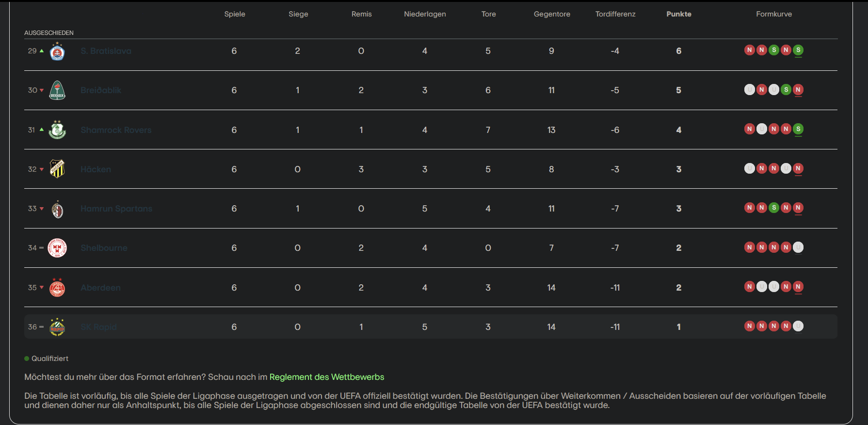The image size is (868, 425).
Task: Click the Shelbourne club crest
Action: [57, 248]
